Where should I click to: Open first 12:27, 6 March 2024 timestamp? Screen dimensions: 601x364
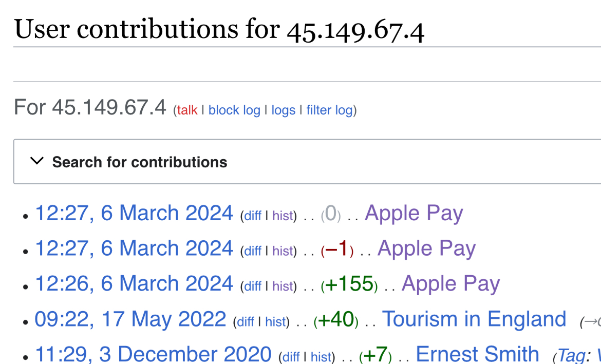(x=134, y=213)
